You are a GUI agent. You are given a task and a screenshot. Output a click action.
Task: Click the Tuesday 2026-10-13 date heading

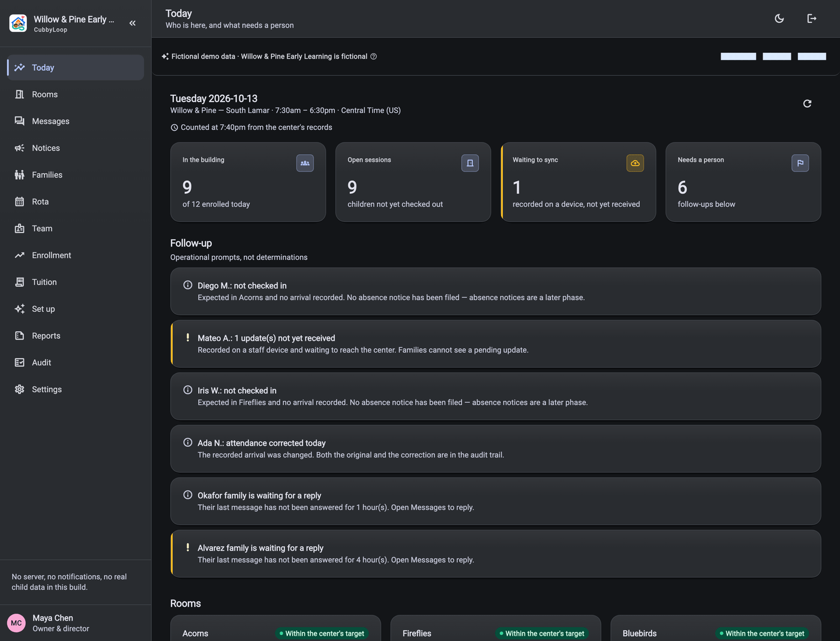pos(214,98)
